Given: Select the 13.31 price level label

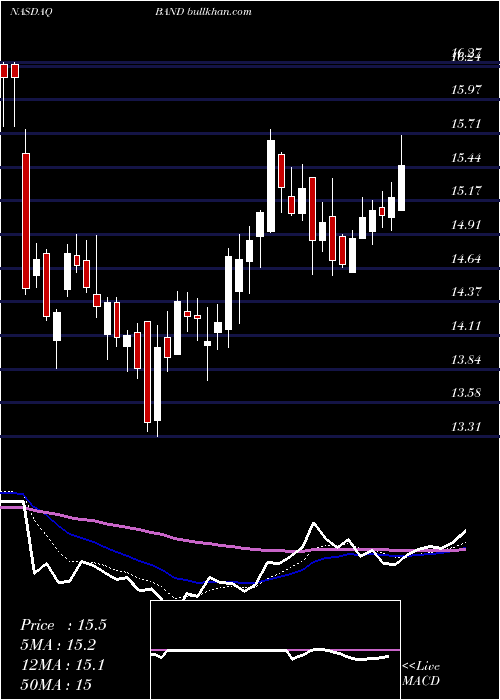Looking at the screenshot, I should click(x=466, y=427).
